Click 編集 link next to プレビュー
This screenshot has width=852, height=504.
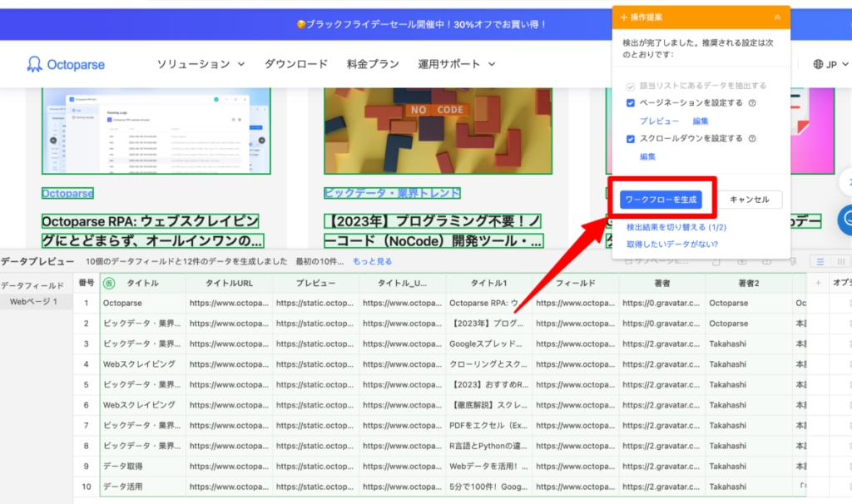click(701, 121)
